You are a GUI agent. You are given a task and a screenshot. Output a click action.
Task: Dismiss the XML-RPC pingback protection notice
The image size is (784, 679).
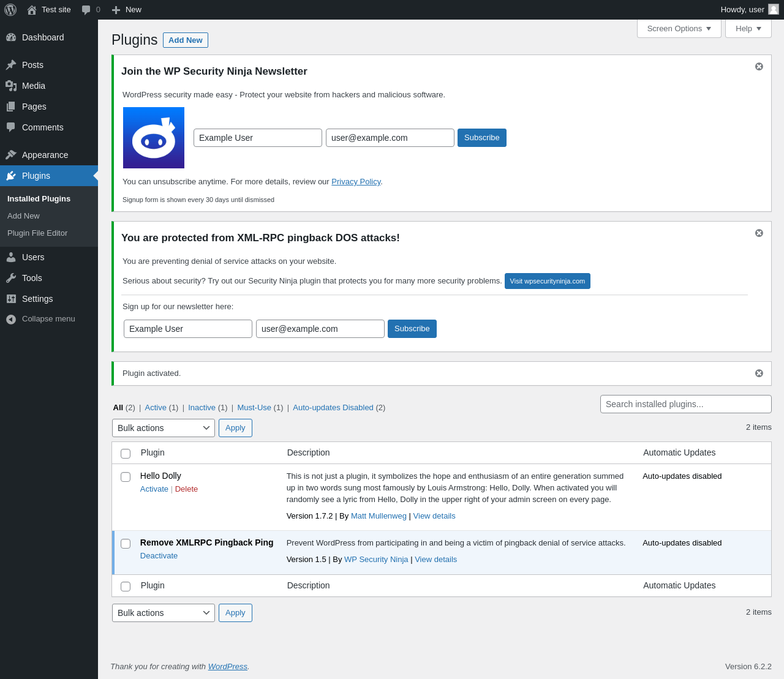coord(759,233)
